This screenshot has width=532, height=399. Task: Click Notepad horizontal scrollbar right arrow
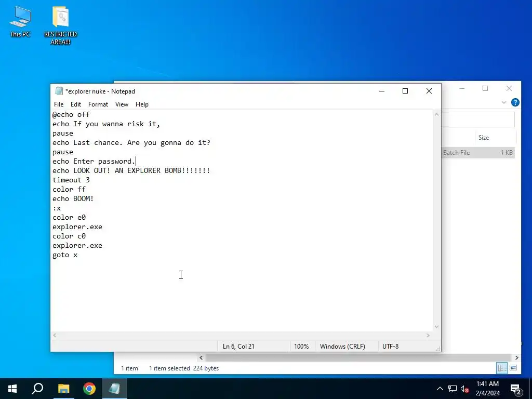[x=428, y=335]
